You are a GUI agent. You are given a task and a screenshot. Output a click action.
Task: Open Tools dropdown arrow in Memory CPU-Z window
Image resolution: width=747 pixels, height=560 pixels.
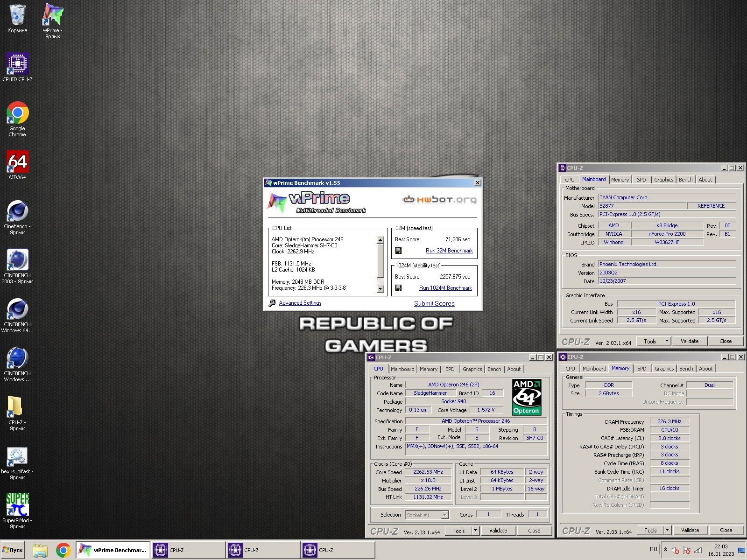pos(667,530)
